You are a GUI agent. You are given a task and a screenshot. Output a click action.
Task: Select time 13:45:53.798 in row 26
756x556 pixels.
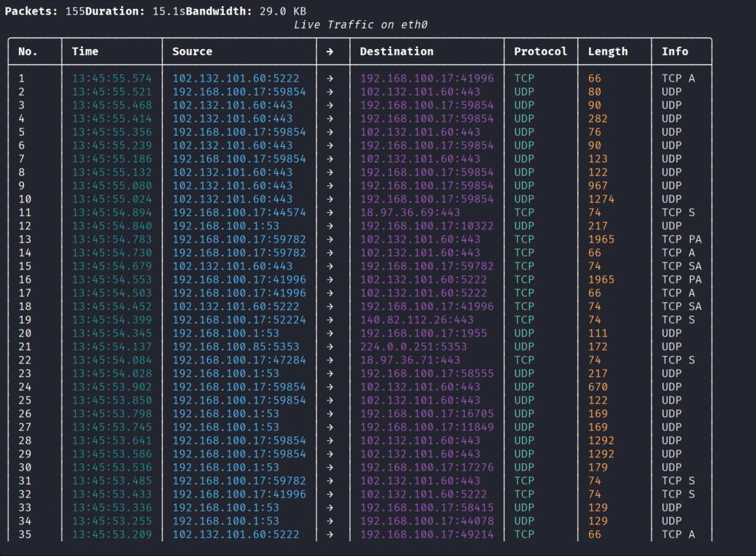tap(112, 414)
